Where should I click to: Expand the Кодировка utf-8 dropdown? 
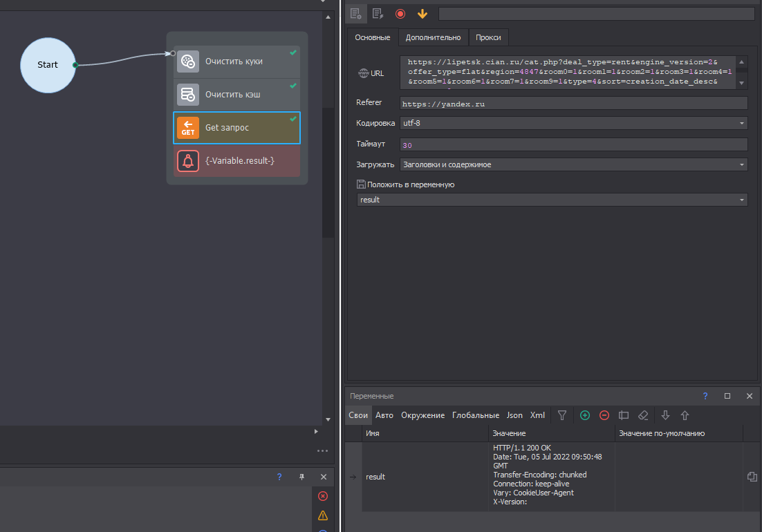[574, 123]
